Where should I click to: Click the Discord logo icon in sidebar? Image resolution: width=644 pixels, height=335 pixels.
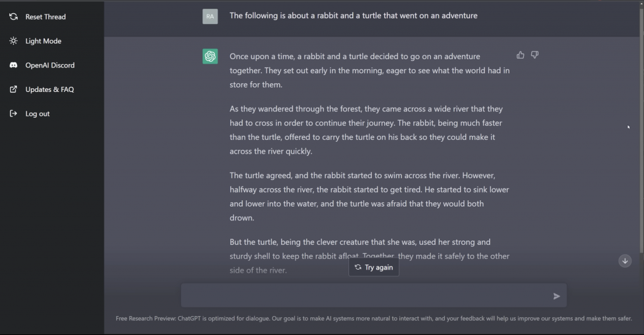coord(13,65)
